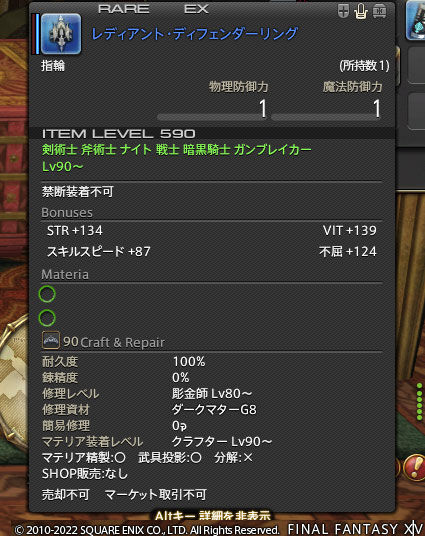Screen dimensions: 425x536
Task: Click the EX label at top
Action: pyautogui.click(x=196, y=9)
